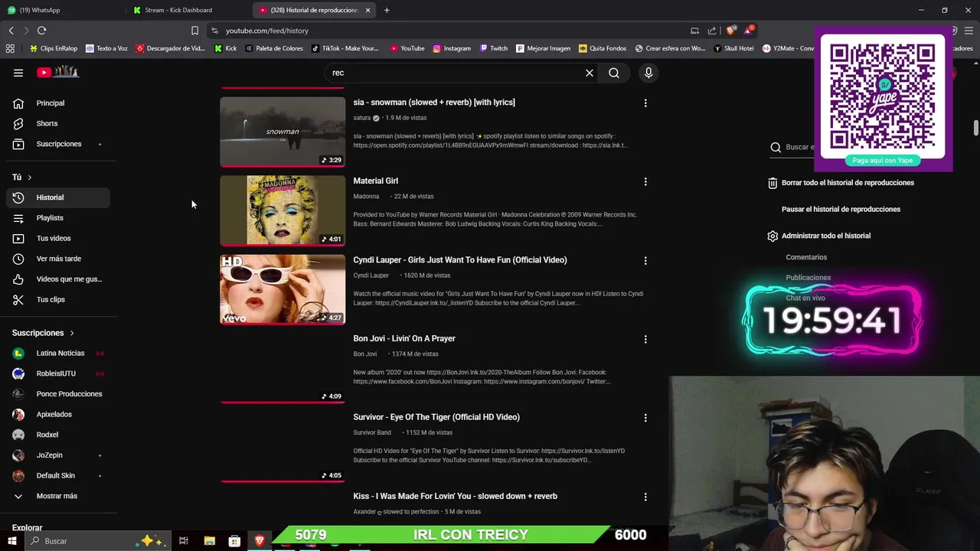Screen dimensions: 980x551
Task: Open JoZepin channel
Action: (x=59, y=455)
